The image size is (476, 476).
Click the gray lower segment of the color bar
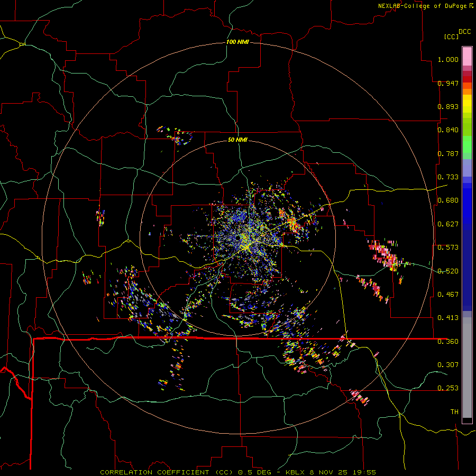(x=467, y=368)
